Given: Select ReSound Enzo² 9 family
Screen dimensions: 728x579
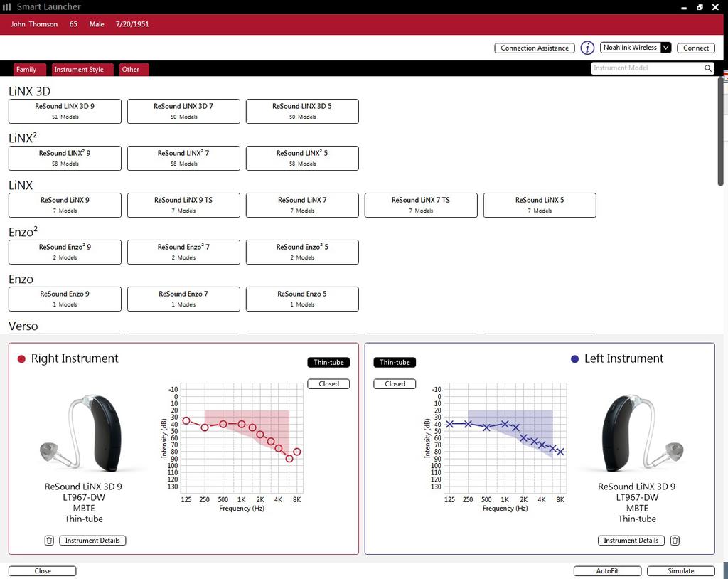Looking at the screenshot, I should [65, 252].
